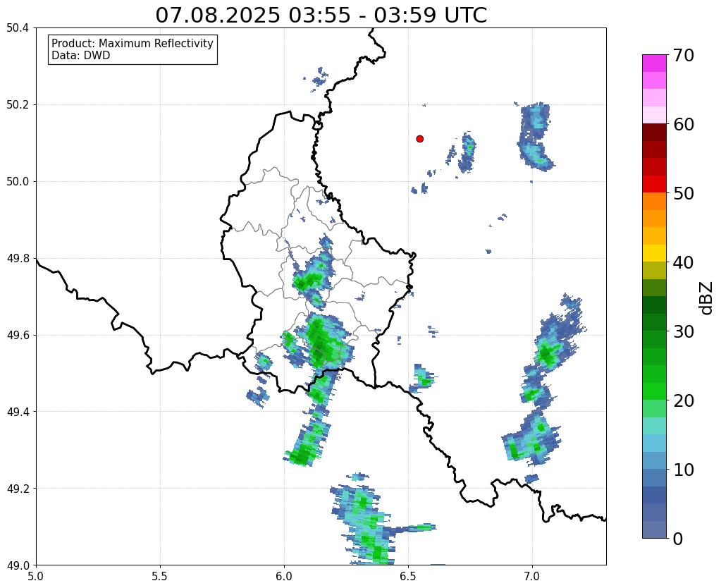Click the x-axis longitude label 5.0
This screenshot has height=588, width=721.
tap(36, 575)
